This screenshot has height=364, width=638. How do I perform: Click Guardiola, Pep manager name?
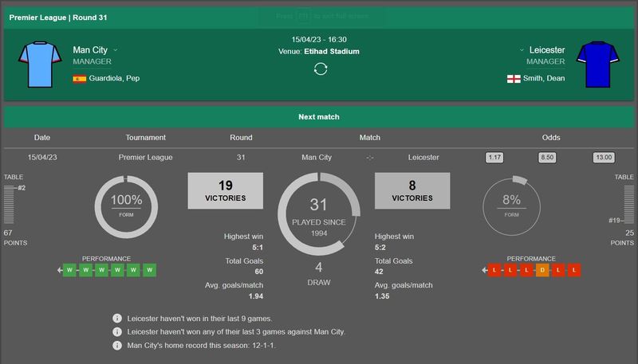114,78
